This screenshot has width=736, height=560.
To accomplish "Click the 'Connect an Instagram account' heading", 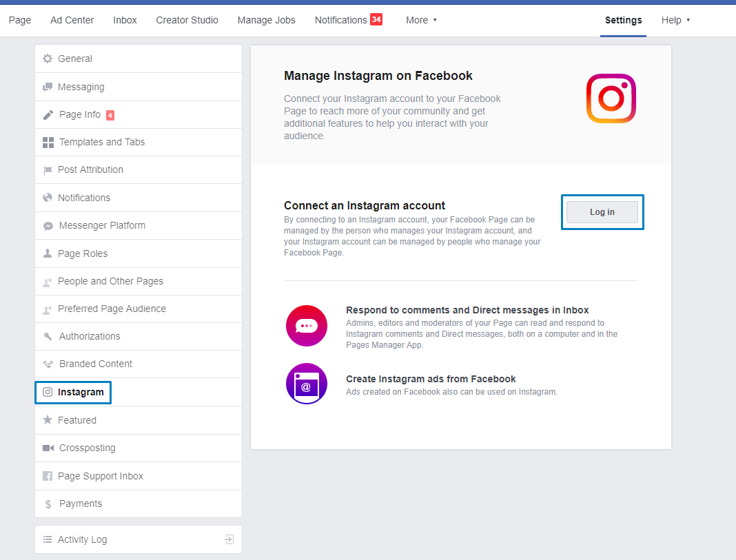I will click(365, 205).
